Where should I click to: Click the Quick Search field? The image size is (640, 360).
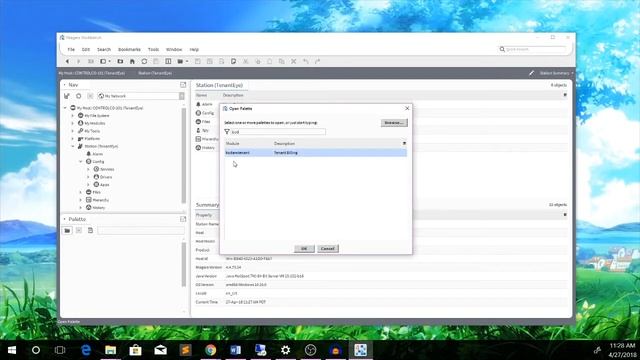click(x=536, y=49)
